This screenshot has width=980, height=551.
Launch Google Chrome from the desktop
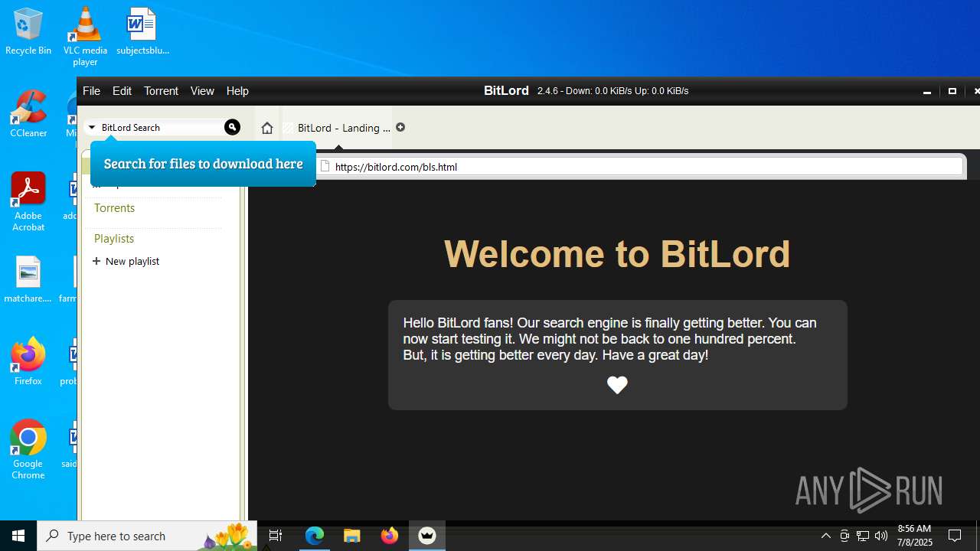28,450
